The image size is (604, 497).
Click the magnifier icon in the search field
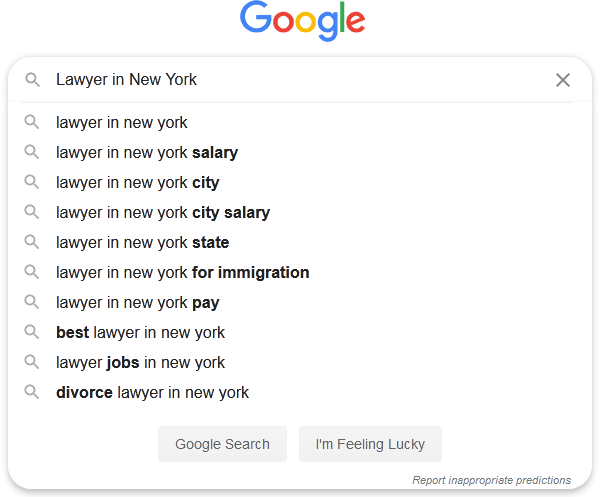32,80
